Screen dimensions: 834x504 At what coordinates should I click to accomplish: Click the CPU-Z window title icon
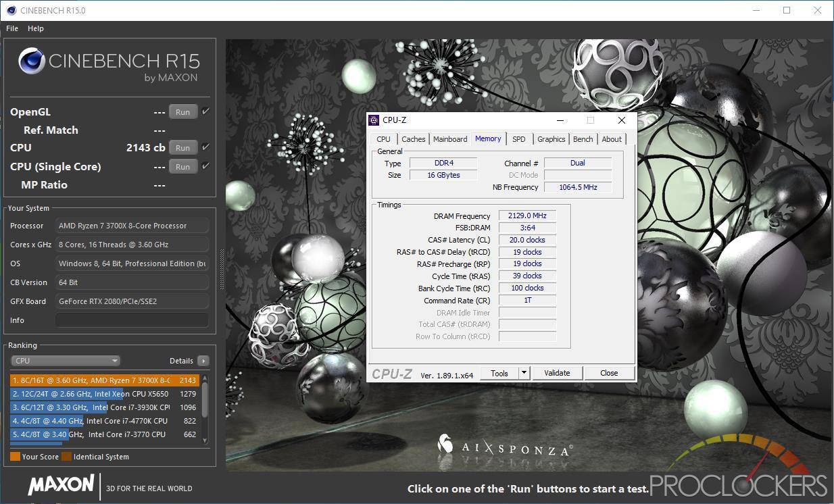[374, 120]
